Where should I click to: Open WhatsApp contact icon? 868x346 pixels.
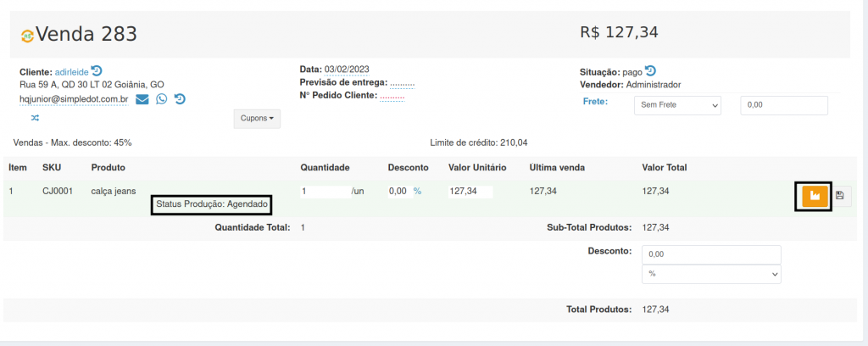pyautogui.click(x=161, y=99)
